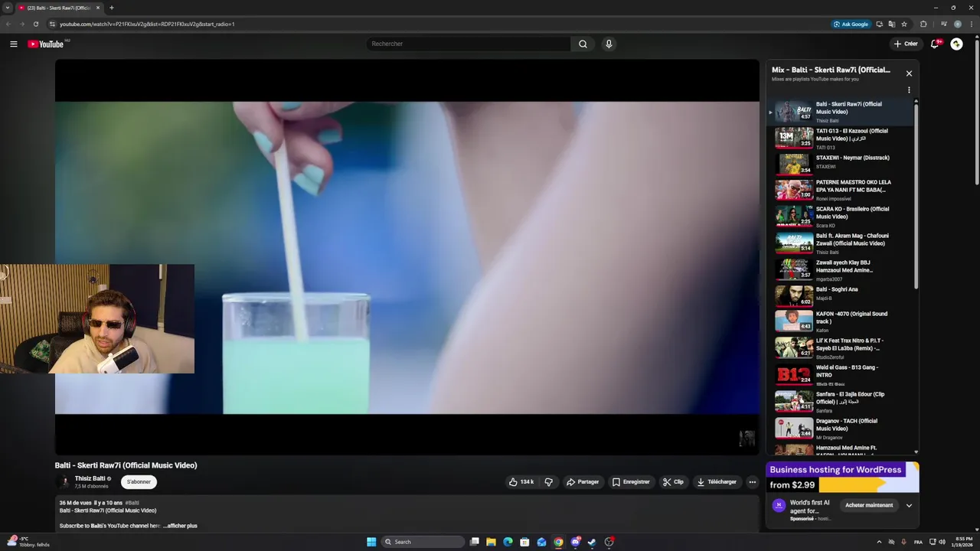Play Balti ft. Akram Mag - Chafouni Zawali
The width and height of the screenshot is (980, 551).
[841, 243]
